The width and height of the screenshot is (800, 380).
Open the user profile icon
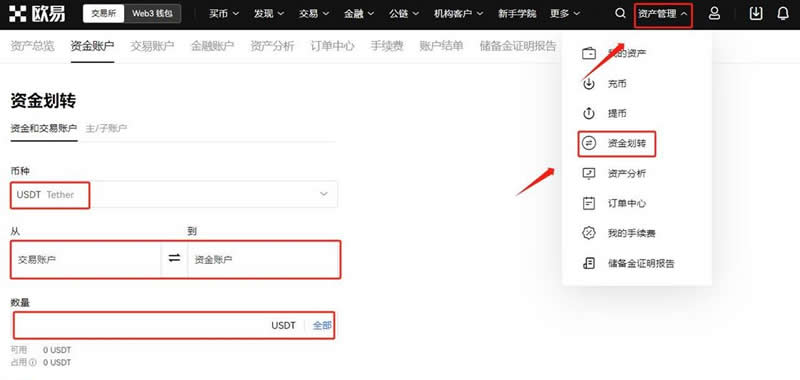coord(714,14)
